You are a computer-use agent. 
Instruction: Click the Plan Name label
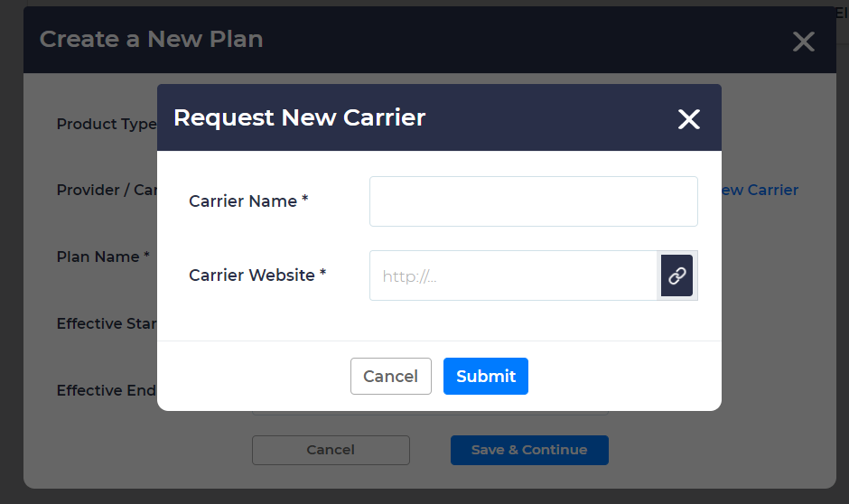point(103,257)
